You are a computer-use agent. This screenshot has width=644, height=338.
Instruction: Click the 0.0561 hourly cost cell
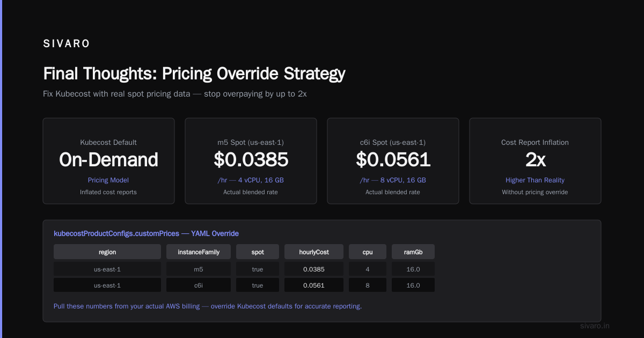tap(314, 285)
